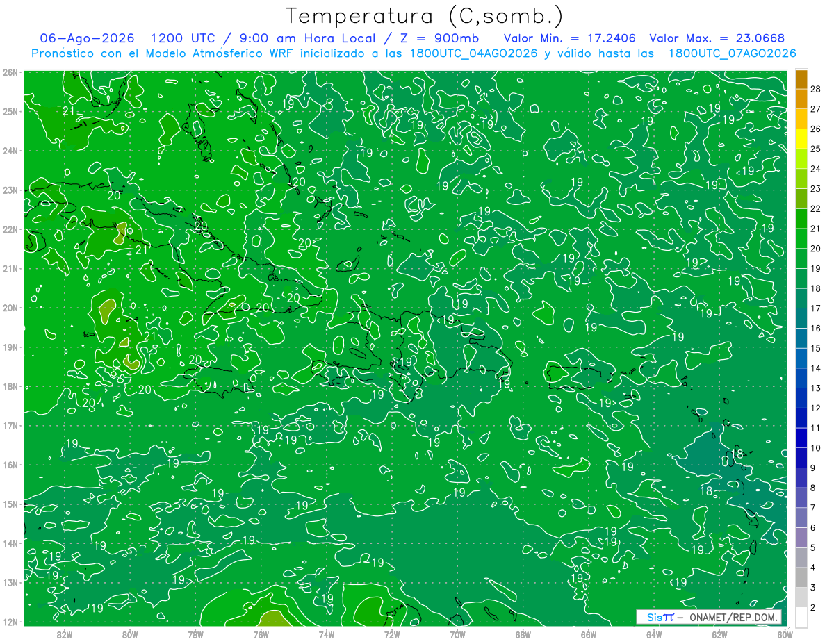Click the legend label "7" on the color scale
The width and height of the screenshot is (834, 644).
coord(813,508)
